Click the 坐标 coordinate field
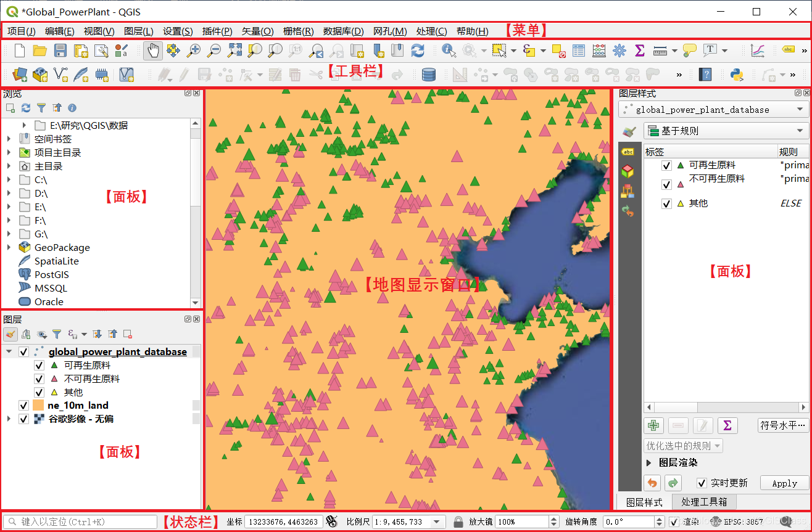Viewport: 812px width, 532px height. tap(283, 522)
